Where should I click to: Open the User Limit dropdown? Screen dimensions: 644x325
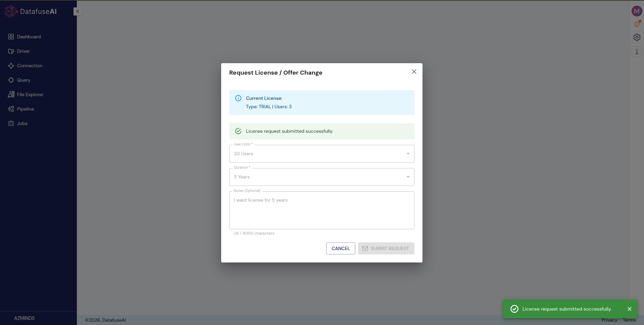pyautogui.click(x=321, y=154)
